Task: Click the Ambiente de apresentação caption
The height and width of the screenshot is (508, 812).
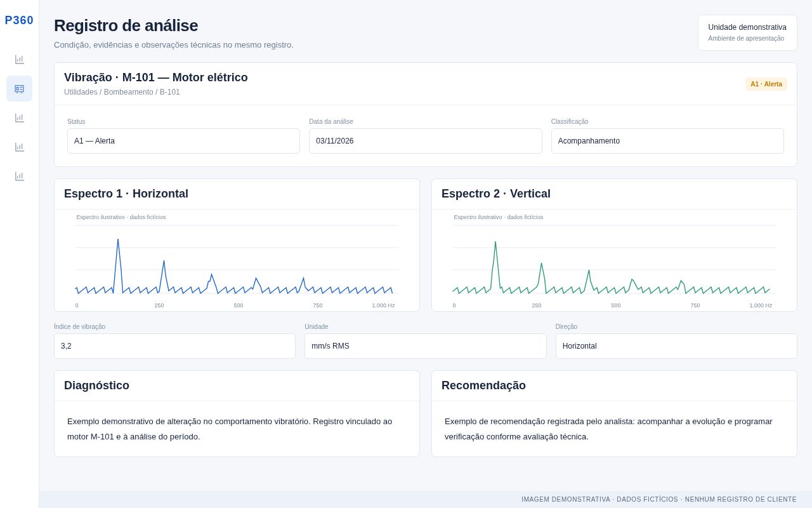Action: point(746,39)
